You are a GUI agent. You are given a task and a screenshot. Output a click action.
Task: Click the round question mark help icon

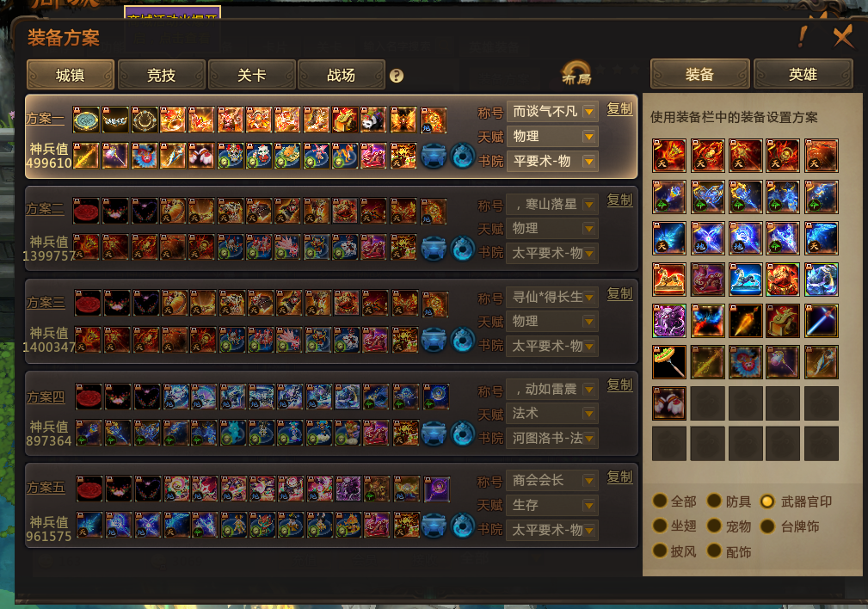click(397, 76)
